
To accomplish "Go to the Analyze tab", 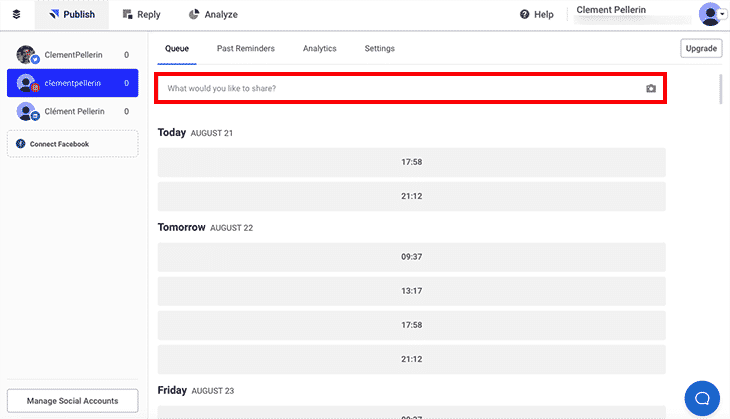I will (x=213, y=15).
